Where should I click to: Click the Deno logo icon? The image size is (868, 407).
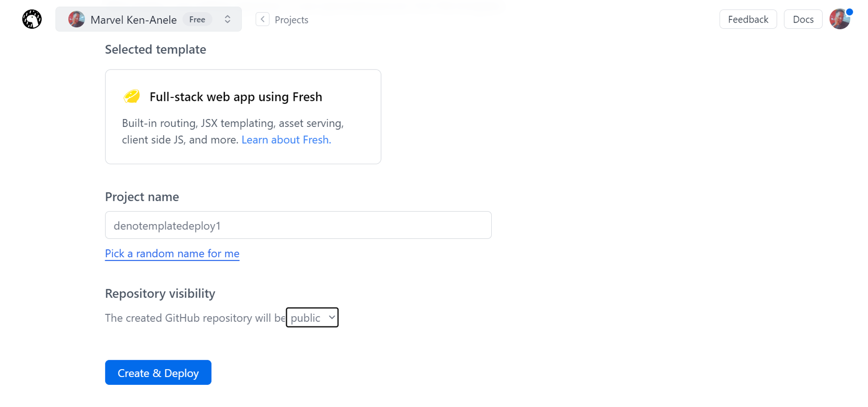coord(32,19)
